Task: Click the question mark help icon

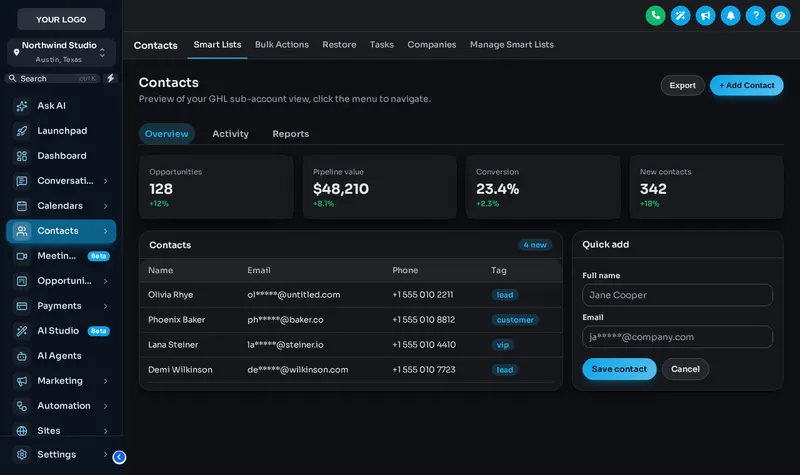Action: point(755,16)
